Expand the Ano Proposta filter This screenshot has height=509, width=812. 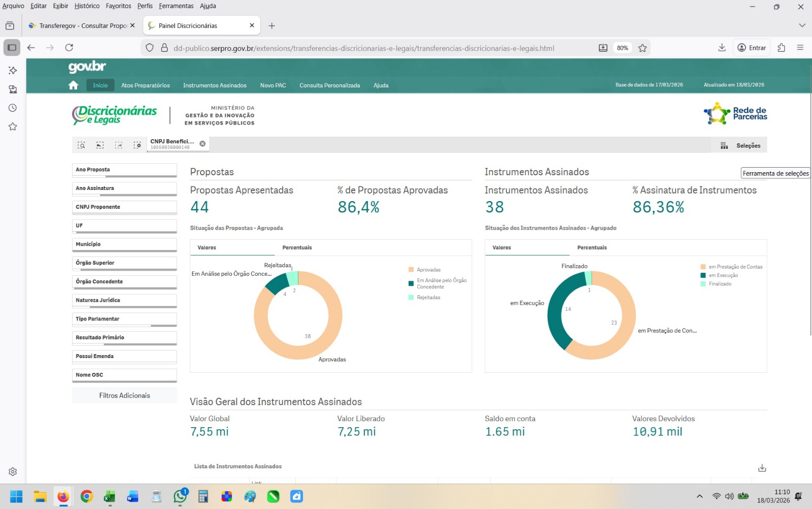124,170
